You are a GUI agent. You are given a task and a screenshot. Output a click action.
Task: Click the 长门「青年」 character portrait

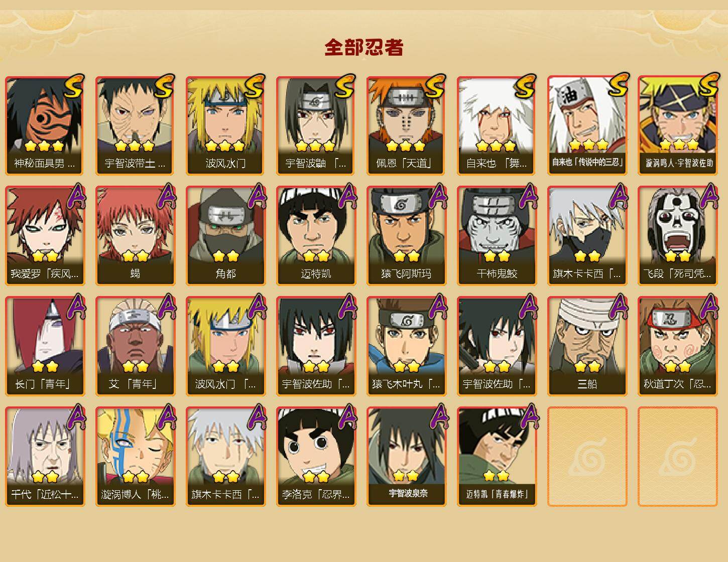coord(45,346)
